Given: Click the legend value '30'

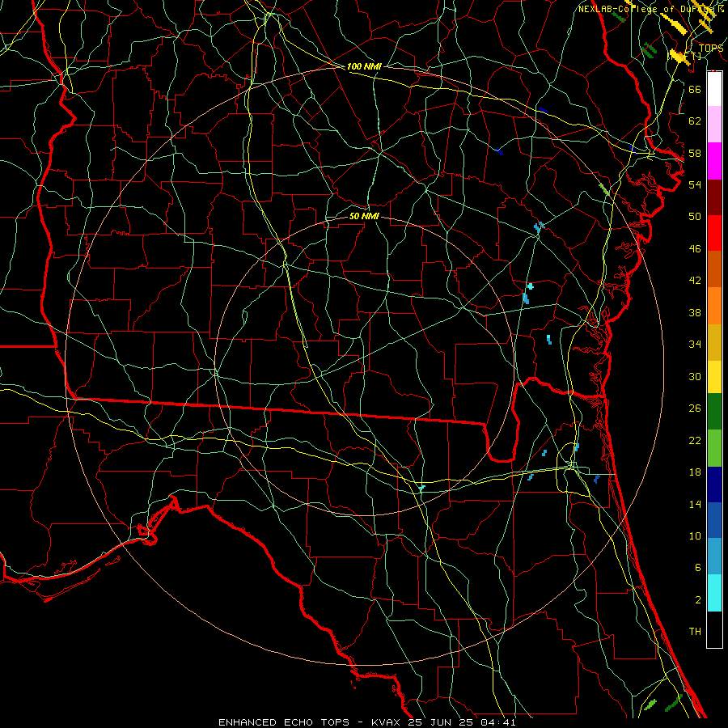Looking at the screenshot, I should [x=695, y=376].
